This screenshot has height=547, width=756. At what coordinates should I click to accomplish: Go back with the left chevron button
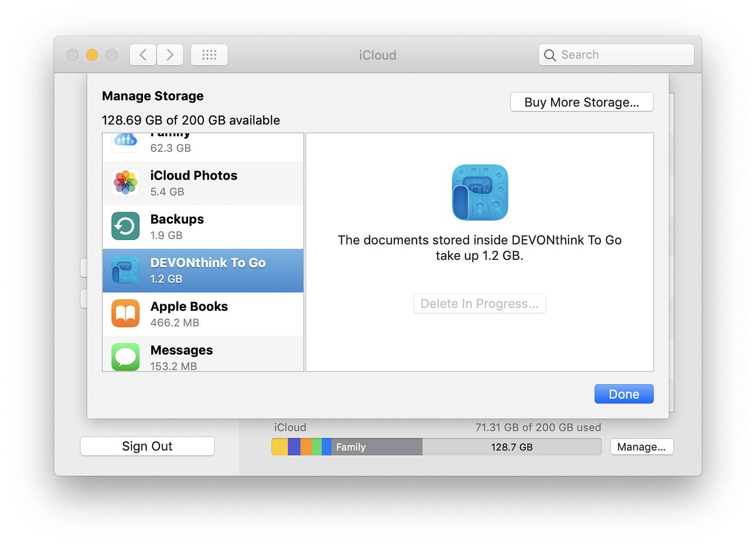[x=143, y=55]
